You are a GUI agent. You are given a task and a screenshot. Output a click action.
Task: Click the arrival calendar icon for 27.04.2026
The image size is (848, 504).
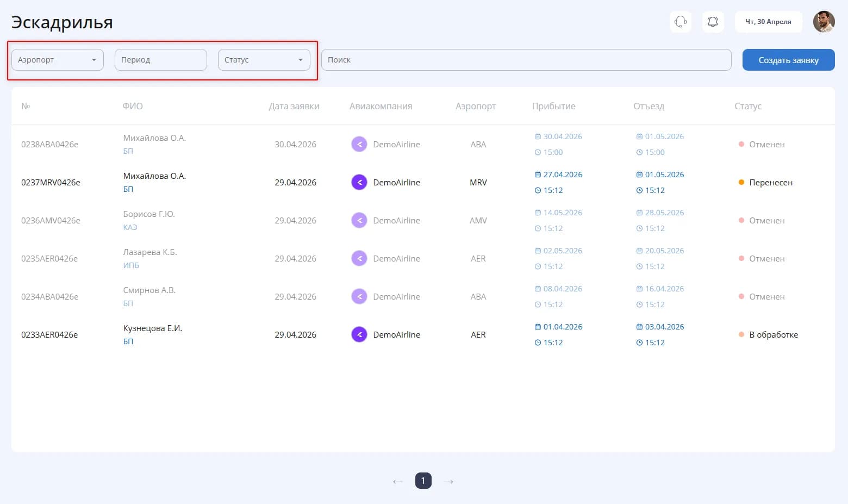click(x=538, y=175)
